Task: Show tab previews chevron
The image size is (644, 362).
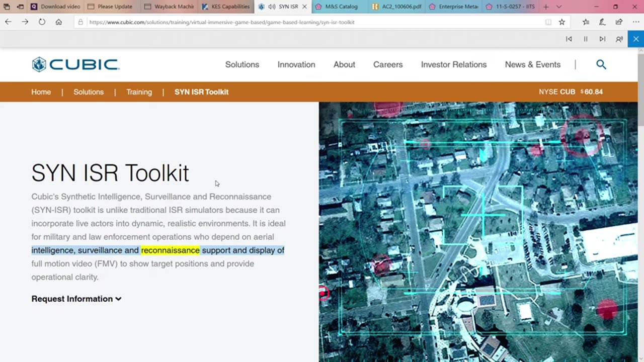Action: [x=558, y=7]
